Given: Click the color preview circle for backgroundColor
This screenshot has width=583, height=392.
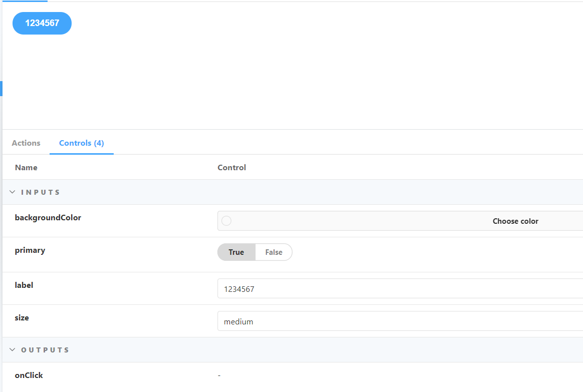Looking at the screenshot, I should coord(226,221).
